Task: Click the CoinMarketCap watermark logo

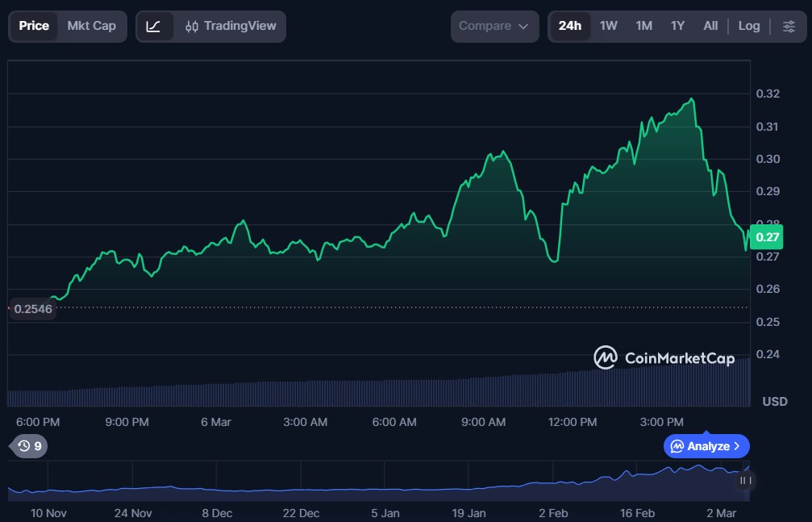Action: point(664,357)
